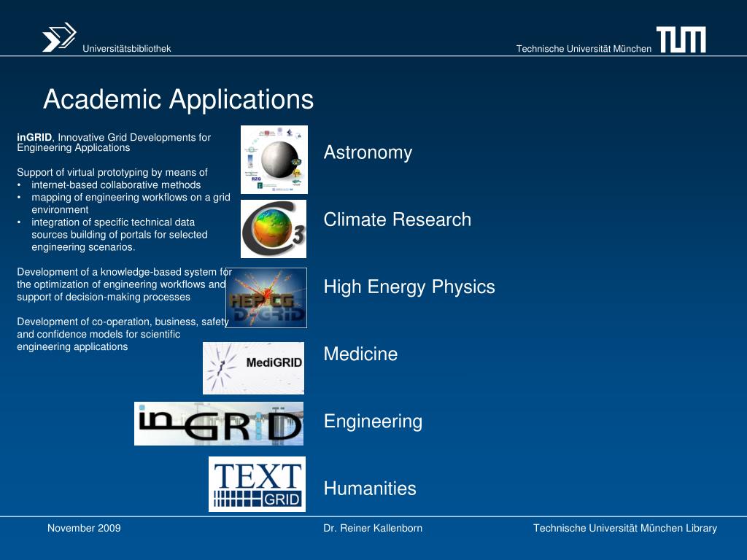Click bullet 'internet-based collaborative methods'
The width and height of the screenshot is (747, 560).
116,184
